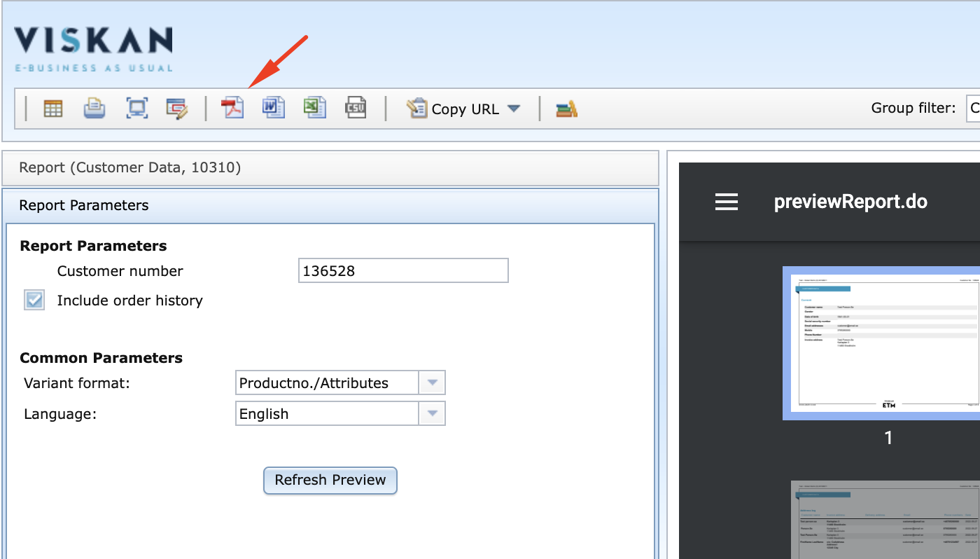The height and width of the screenshot is (559, 980).
Task: Export report to Excel
Action: (x=314, y=109)
